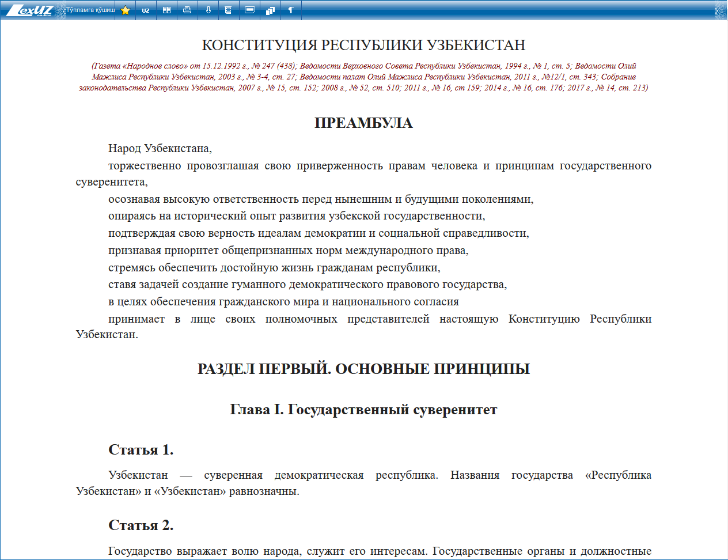728x560 pixels.
Task: Show document comments icon
Action: pos(249,10)
